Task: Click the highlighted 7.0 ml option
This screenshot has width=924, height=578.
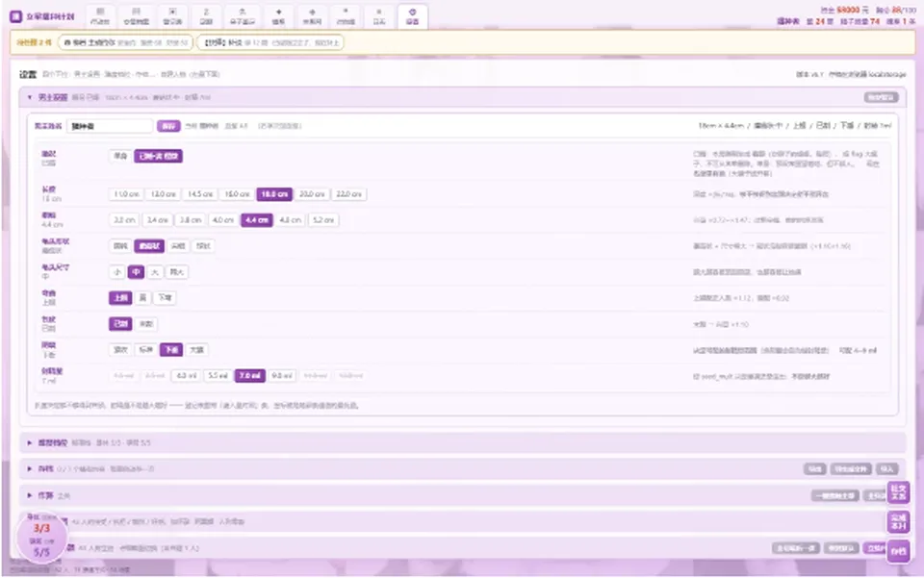Action: tap(250, 375)
